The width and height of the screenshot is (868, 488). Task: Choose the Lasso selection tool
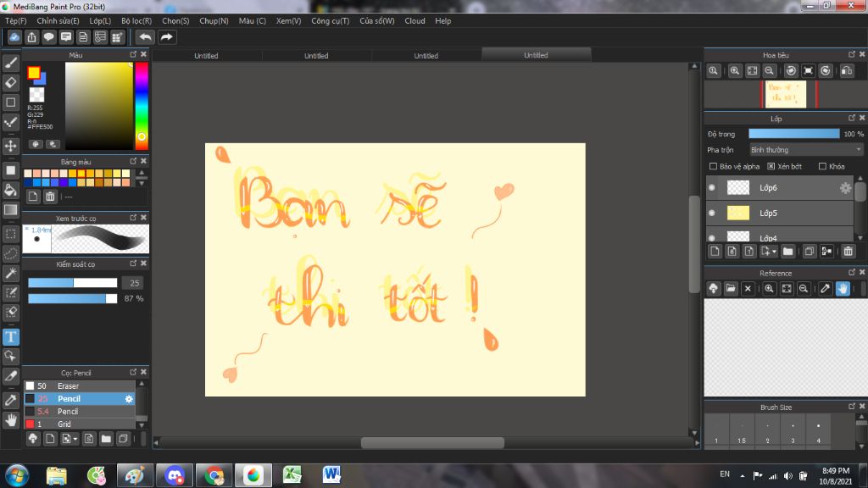pos(10,253)
